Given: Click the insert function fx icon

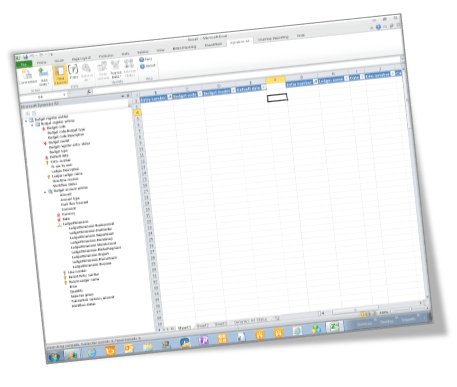Looking at the screenshot, I should (x=89, y=92).
